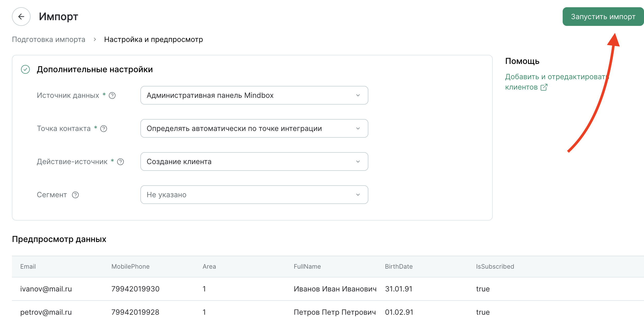Click the Email column header
This screenshot has height=323, width=644.
(28, 267)
